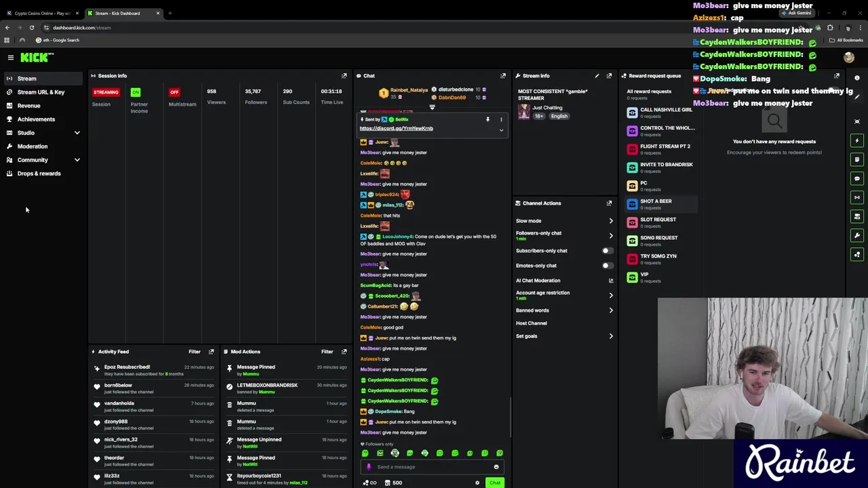Click Epoz Resubscribed activity entry
This screenshot has width=868, height=488.
coord(154,370)
